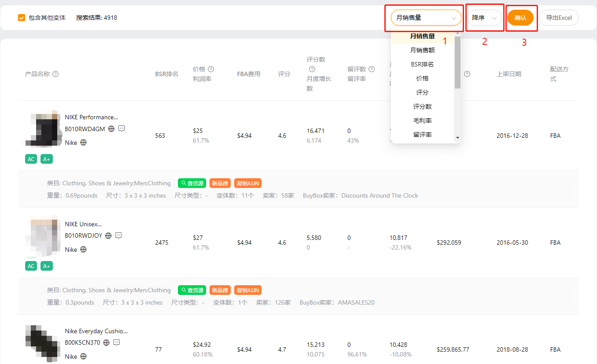Click 新品榜 in the Discounts Around The Clock row
The height and width of the screenshot is (364, 597).
click(220, 183)
